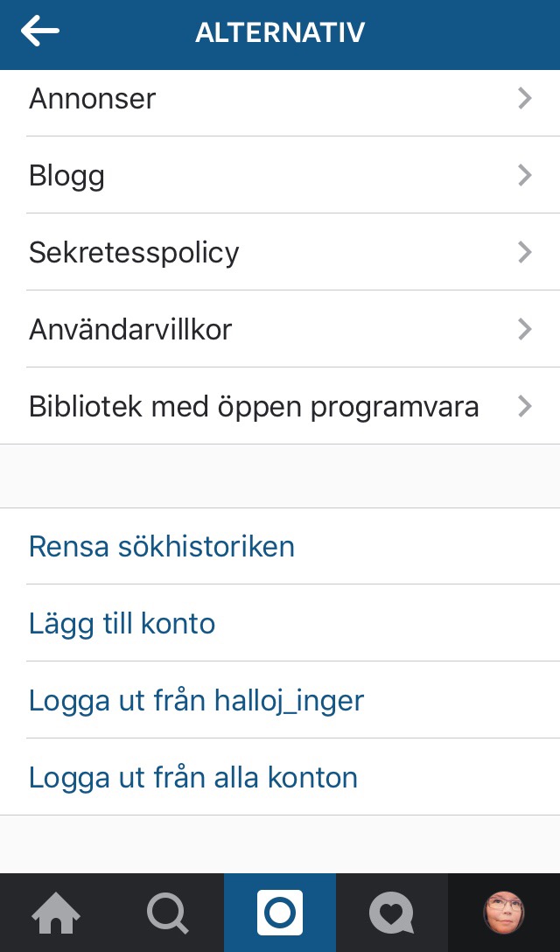Open the Activity heart bubble icon
Viewport: 560px width, 952px height.
(x=391, y=913)
